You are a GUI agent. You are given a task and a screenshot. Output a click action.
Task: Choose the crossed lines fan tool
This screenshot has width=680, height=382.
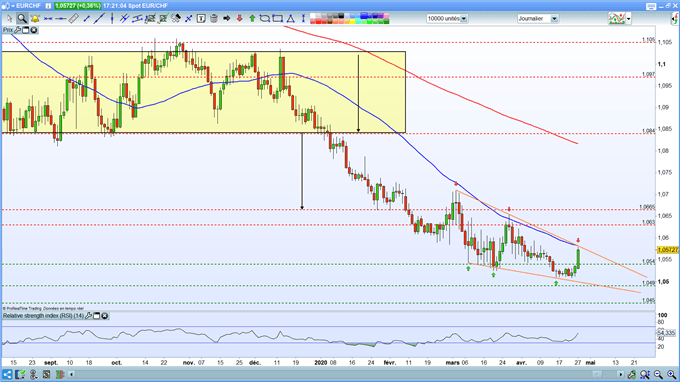click(x=124, y=18)
